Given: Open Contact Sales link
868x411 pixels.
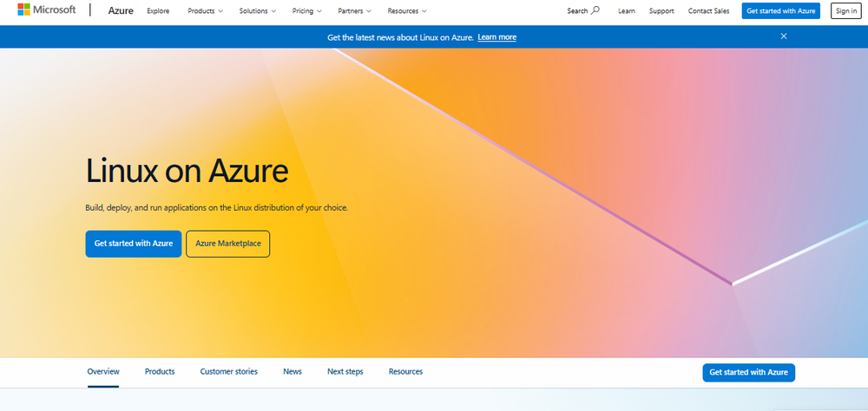Looking at the screenshot, I should 708,11.
